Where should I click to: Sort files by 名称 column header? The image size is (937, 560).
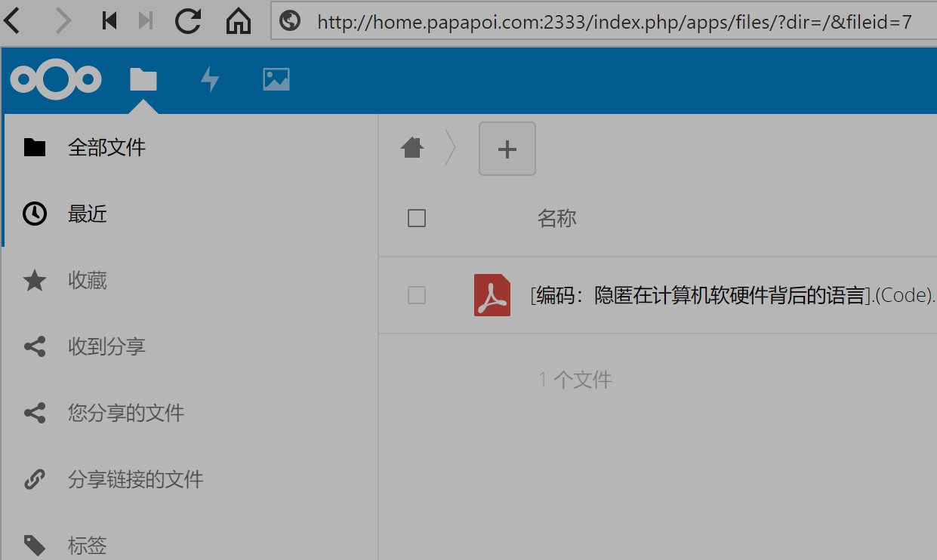557,218
